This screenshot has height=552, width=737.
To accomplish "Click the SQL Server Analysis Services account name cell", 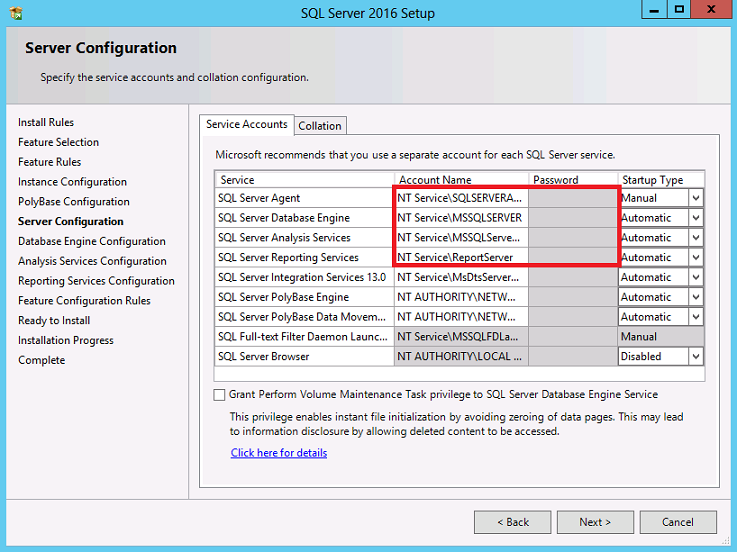I will pyautogui.click(x=461, y=237).
